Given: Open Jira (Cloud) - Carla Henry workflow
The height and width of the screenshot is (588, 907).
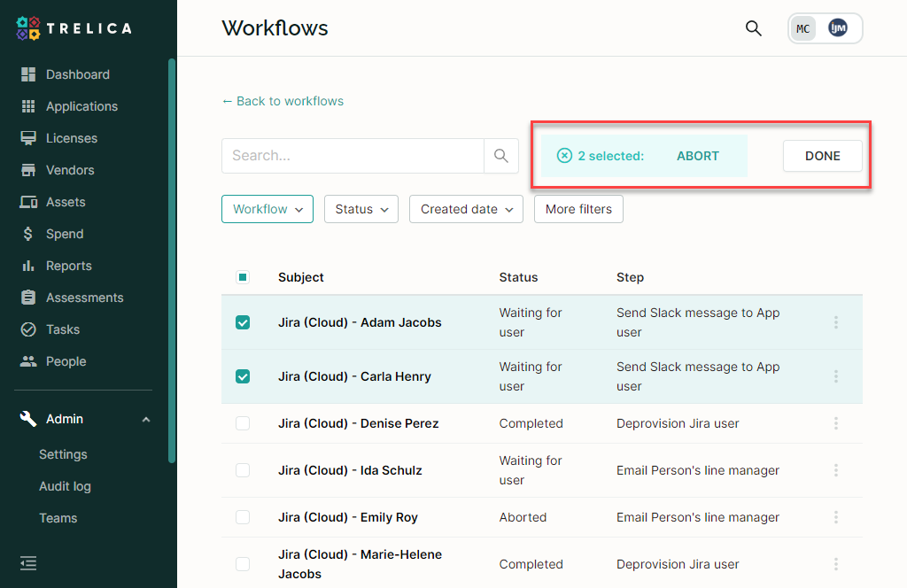Looking at the screenshot, I should 354,376.
